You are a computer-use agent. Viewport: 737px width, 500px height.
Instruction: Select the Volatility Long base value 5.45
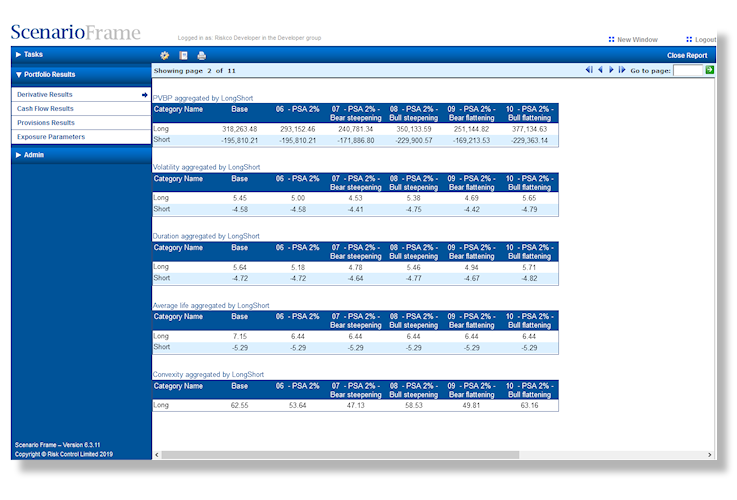(240, 198)
